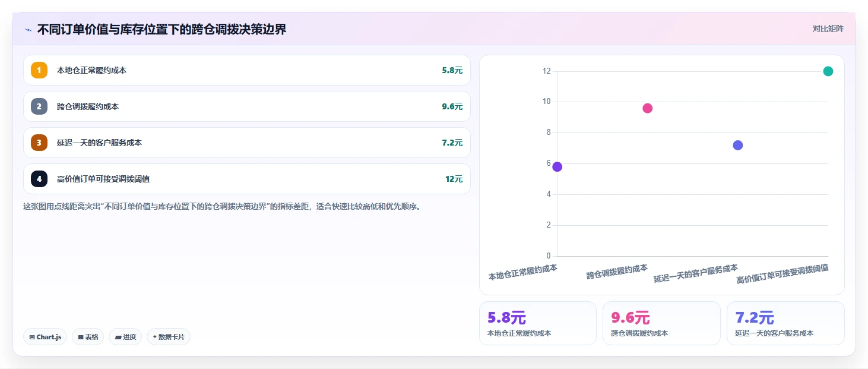The height and width of the screenshot is (369, 868).
Task: Click y-axis tick label 12
Action: [547, 71]
